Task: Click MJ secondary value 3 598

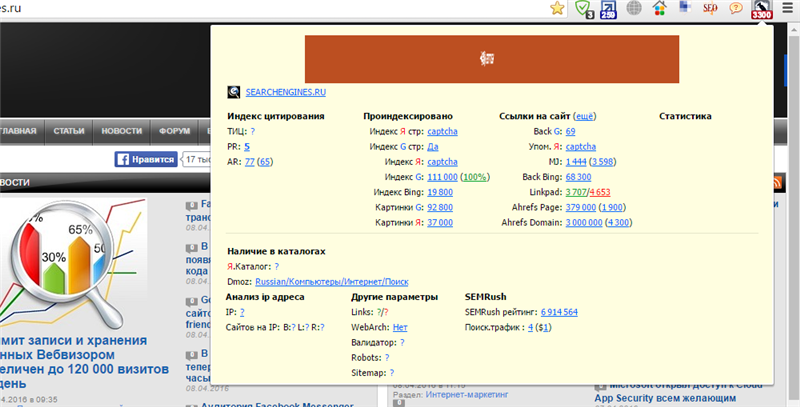Action: click(603, 162)
